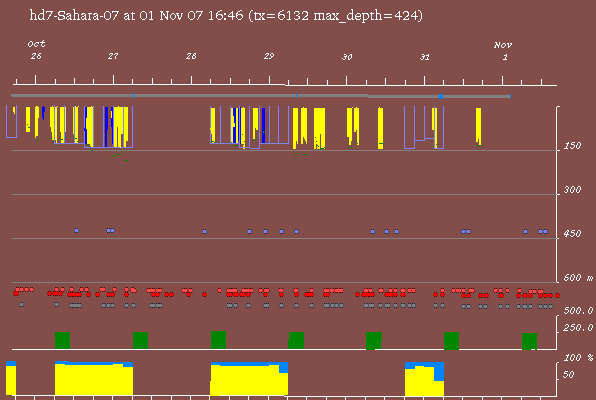
Task: Click the '30' date label
Action: click(347, 57)
